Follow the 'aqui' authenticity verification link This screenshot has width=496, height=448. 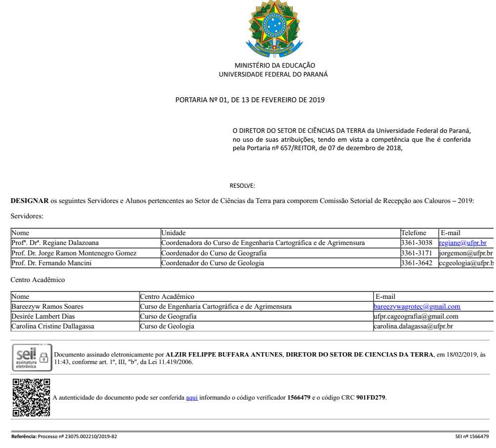[192, 398]
